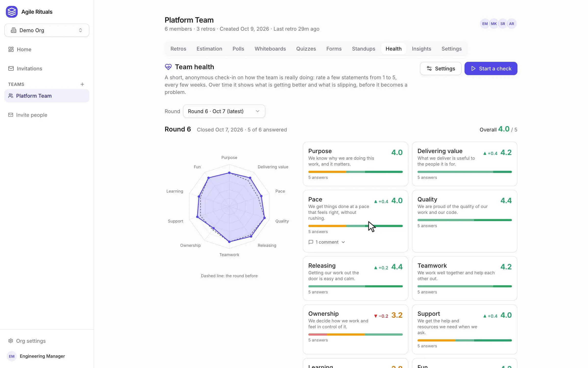Click the Team health heart icon
The image size is (588, 368).
168,67
